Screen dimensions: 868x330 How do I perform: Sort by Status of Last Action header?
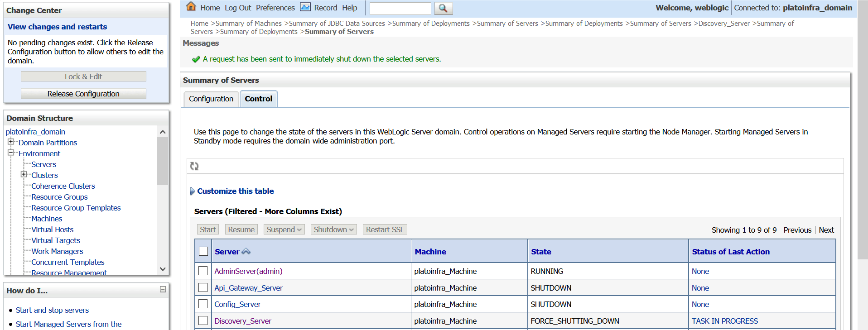point(731,252)
